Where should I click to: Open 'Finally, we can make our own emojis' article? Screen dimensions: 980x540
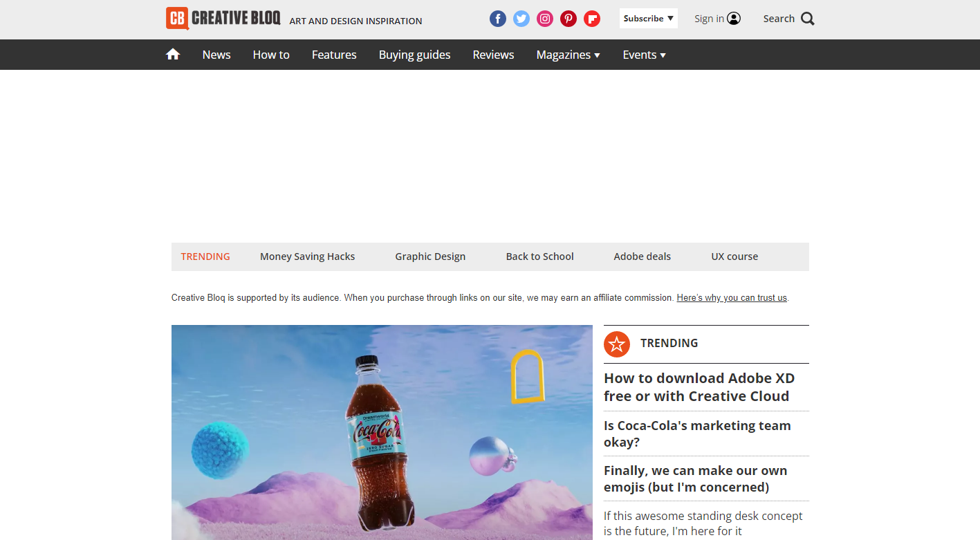coord(696,478)
